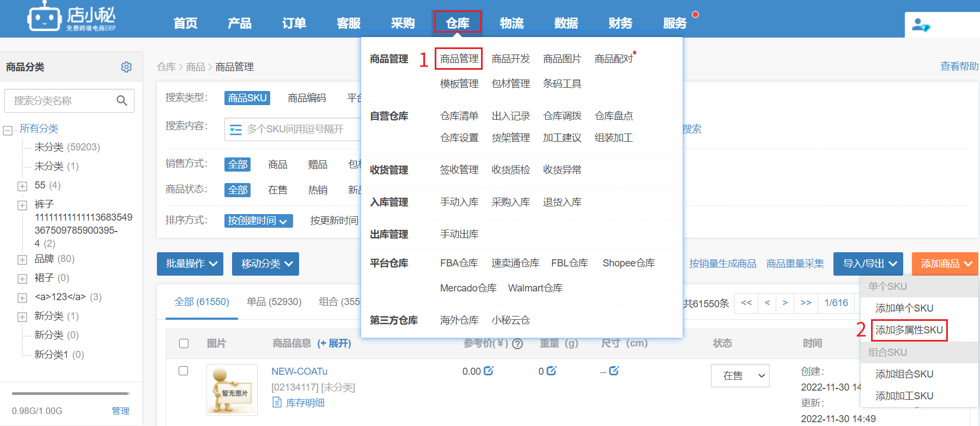This screenshot has height=426, width=980.
Task: Open 仓库清单 in the warehouse menu
Action: tap(459, 116)
